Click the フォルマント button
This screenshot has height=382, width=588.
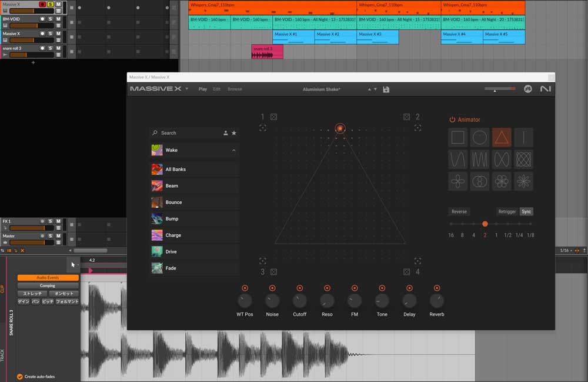coord(67,301)
